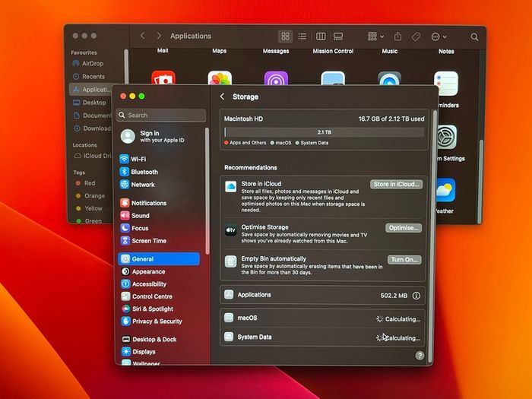This screenshot has width=532, height=399.
Task: Click Finder search magnifier
Action: (x=474, y=37)
